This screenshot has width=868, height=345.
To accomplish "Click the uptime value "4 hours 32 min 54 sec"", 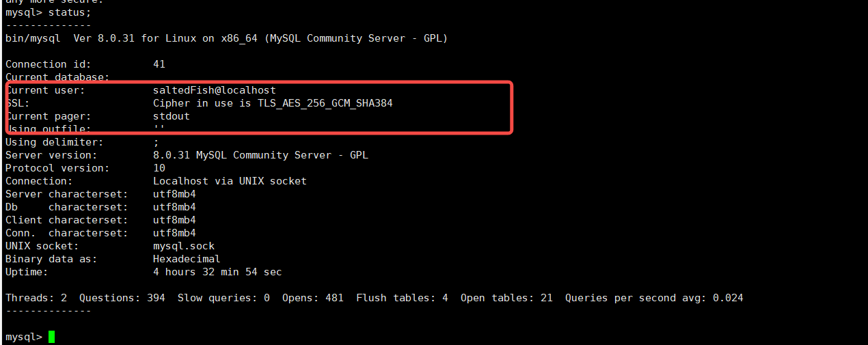I will [x=217, y=272].
